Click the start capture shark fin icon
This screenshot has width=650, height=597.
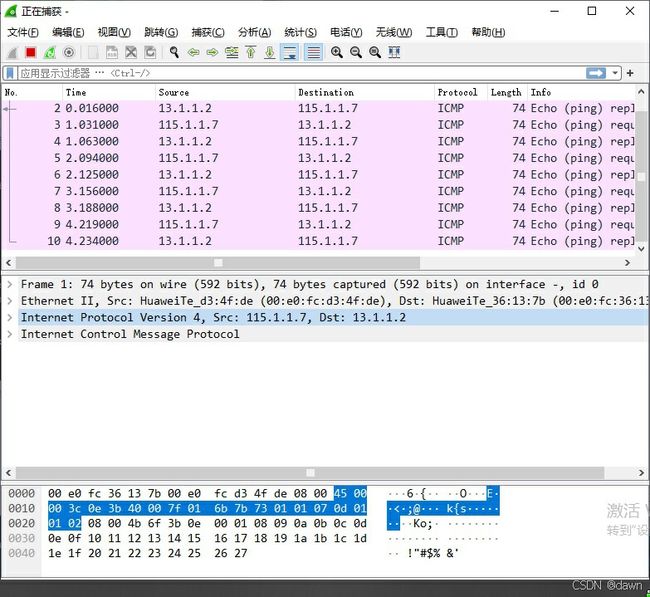[12, 53]
